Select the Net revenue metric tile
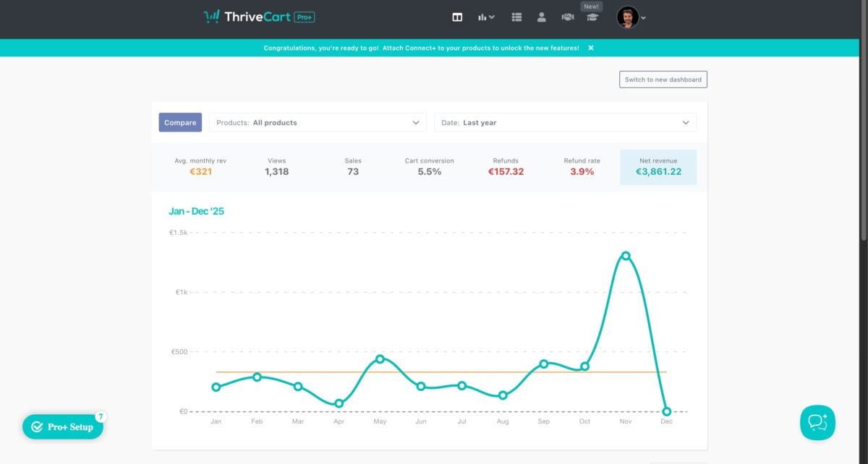 [658, 167]
